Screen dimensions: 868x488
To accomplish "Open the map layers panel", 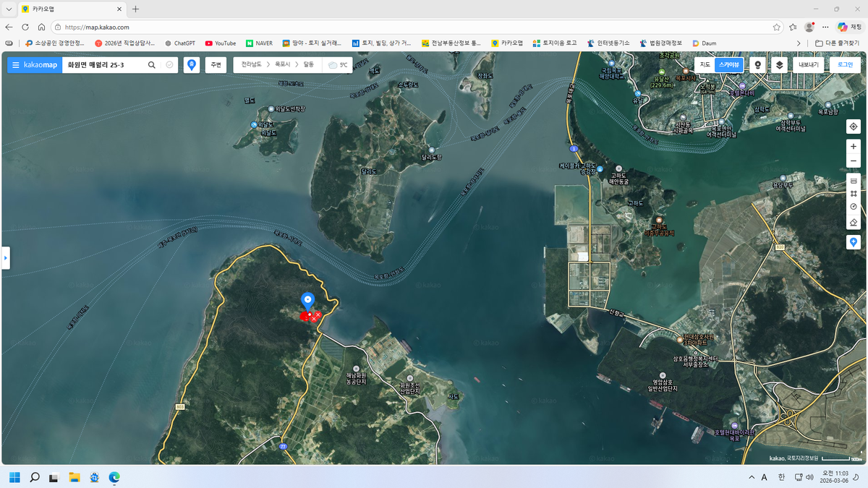I will tap(779, 64).
